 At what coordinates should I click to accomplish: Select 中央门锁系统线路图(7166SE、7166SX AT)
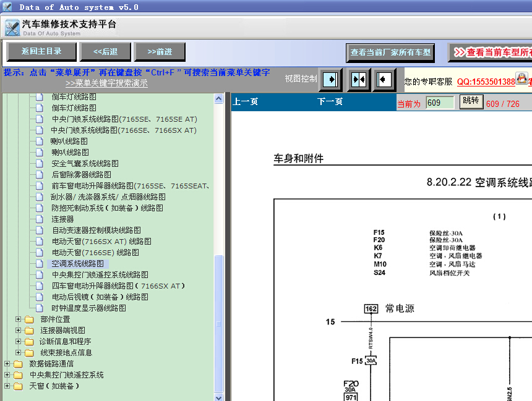tap(124, 130)
